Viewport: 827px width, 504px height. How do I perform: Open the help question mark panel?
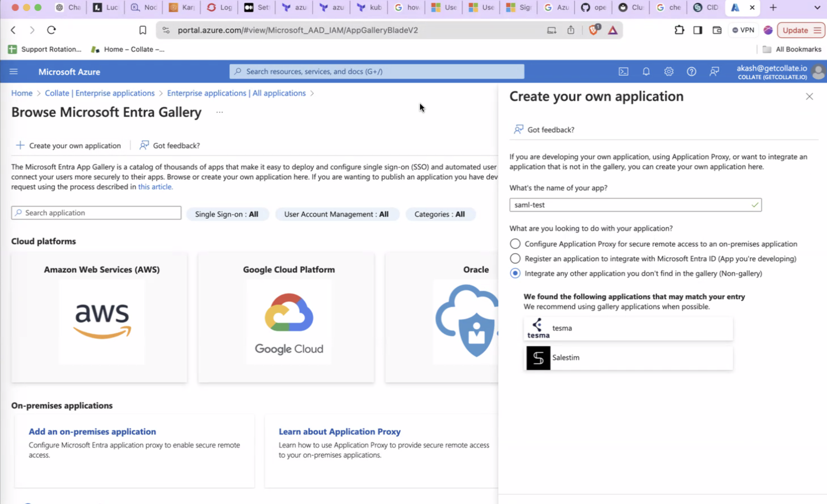point(692,71)
